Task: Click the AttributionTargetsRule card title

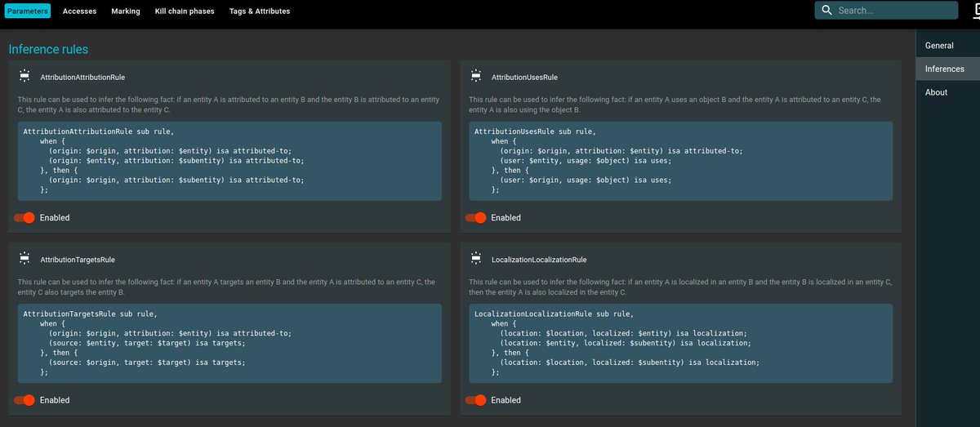Action: tap(78, 260)
